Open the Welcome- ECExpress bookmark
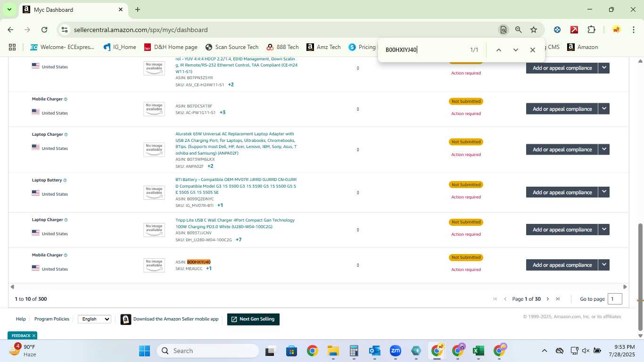The height and width of the screenshot is (362, 644). point(62,47)
